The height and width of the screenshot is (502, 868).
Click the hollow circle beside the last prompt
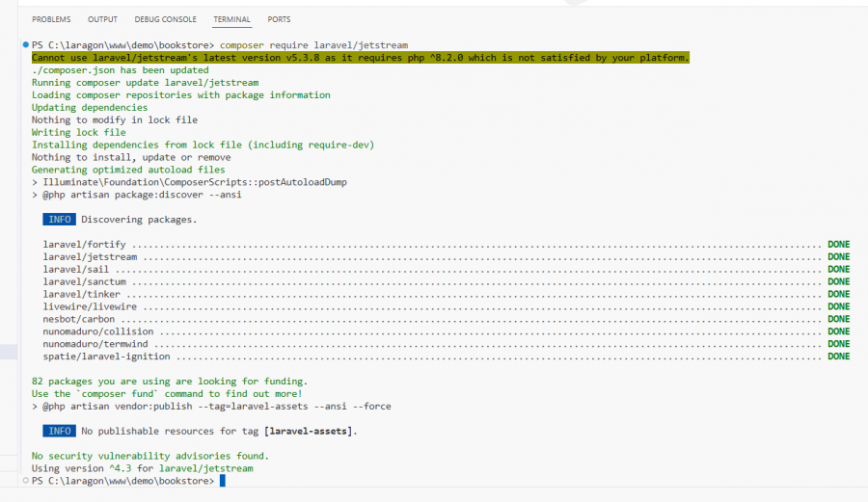click(25, 481)
